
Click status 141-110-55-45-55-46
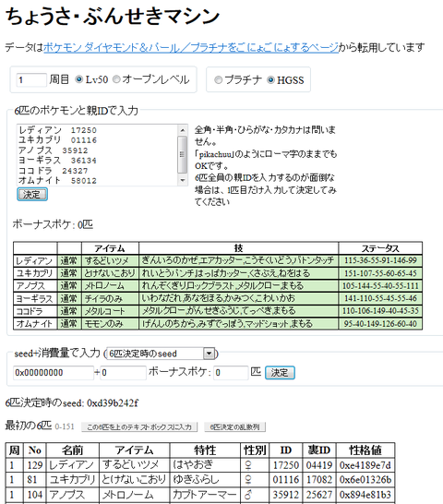pos(380,298)
